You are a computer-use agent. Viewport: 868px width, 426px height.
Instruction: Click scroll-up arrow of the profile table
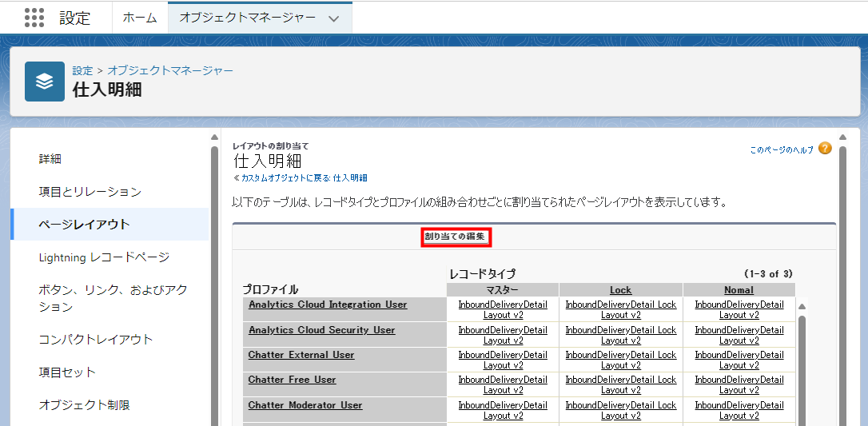tap(802, 306)
